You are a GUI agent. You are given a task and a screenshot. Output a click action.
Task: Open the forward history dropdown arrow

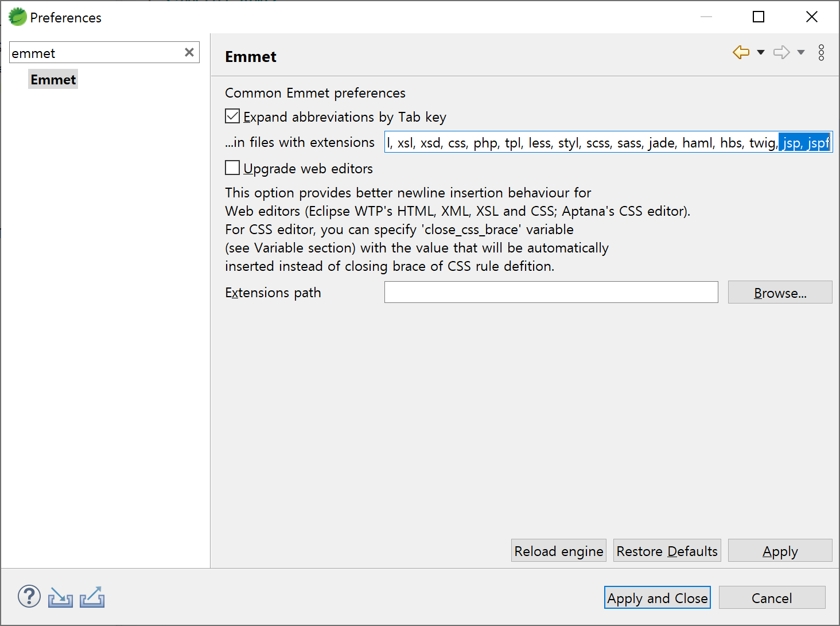click(801, 52)
